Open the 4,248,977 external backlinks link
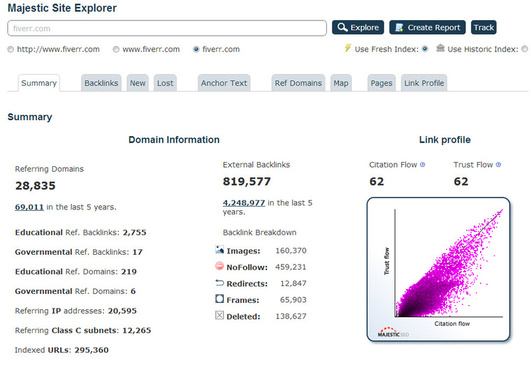 (x=244, y=203)
